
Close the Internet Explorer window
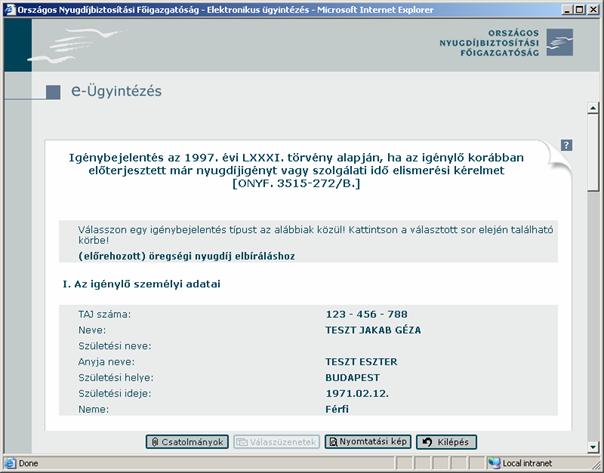(x=593, y=10)
